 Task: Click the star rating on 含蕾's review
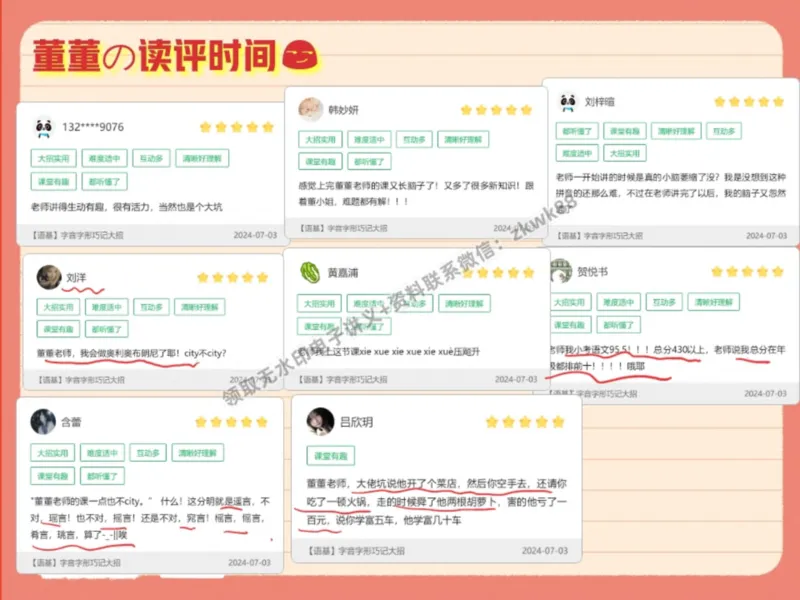click(x=232, y=421)
